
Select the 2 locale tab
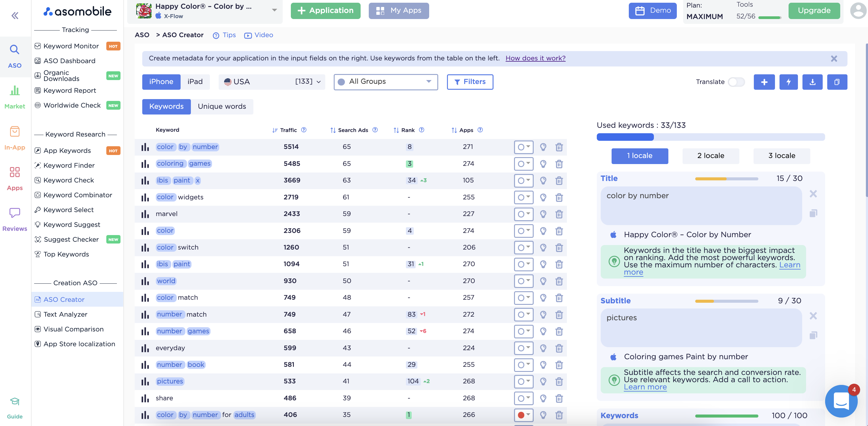711,156
